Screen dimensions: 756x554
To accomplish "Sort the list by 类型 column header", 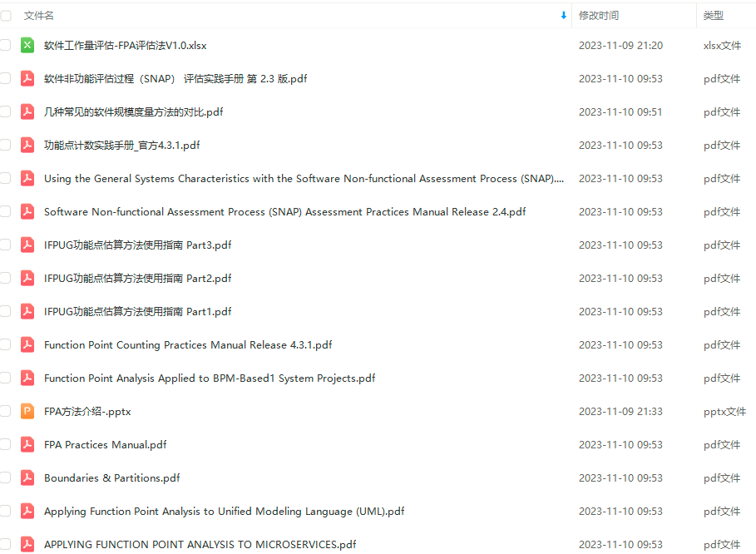I will tap(713, 15).
